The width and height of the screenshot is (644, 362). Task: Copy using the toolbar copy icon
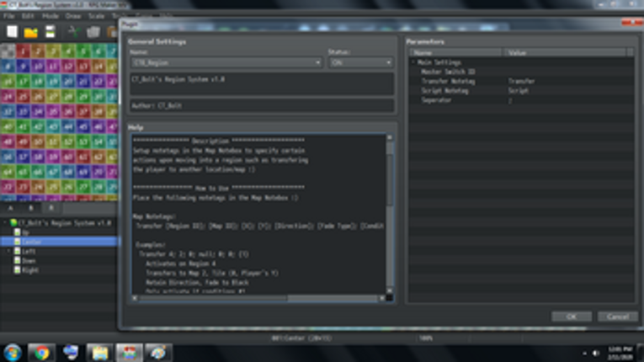93,32
